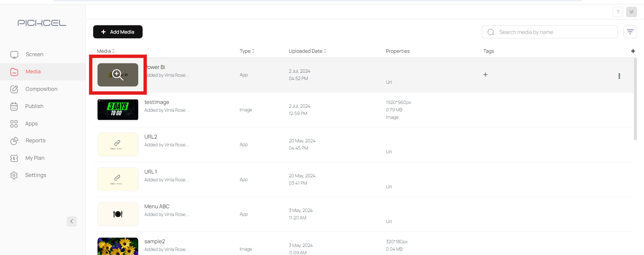Go to the Publish section
Image resolution: width=644 pixels, height=255 pixels.
34,106
